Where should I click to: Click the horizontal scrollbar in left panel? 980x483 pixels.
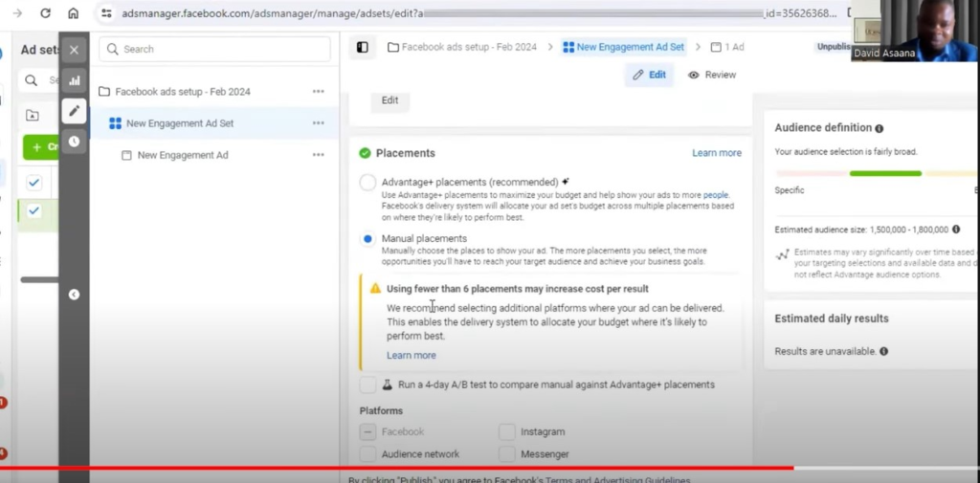pyautogui.click(x=39, y=279)
